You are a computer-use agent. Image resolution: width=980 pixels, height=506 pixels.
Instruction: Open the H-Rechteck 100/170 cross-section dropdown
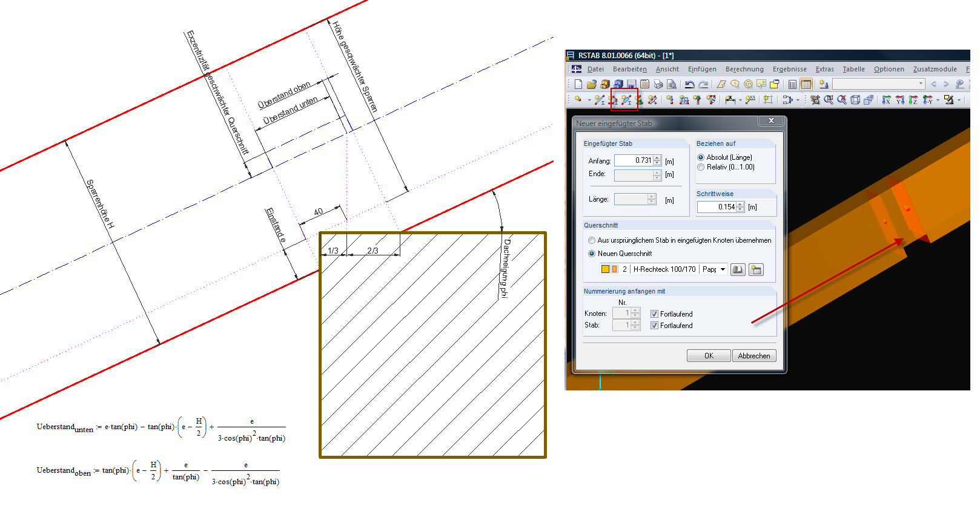pos(723,269)
